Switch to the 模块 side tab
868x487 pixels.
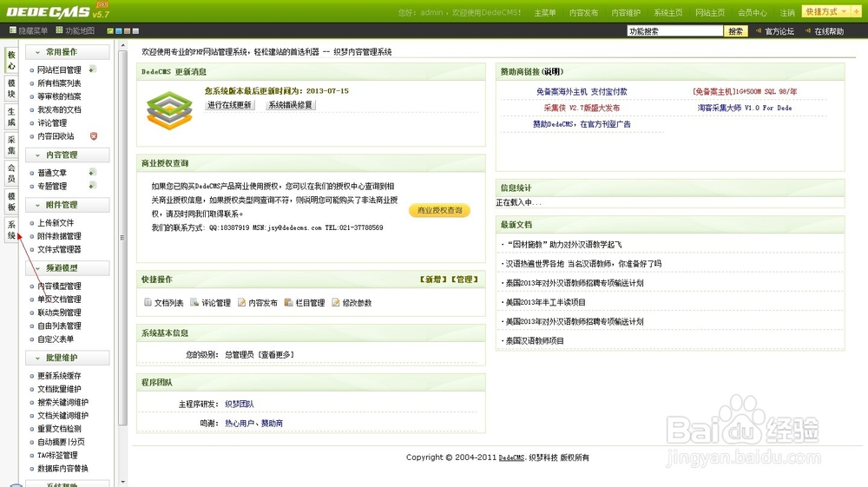[11, 89]
